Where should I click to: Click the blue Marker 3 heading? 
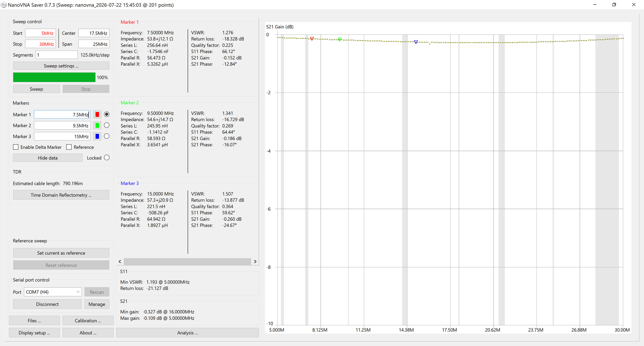(x=130, y=183)
